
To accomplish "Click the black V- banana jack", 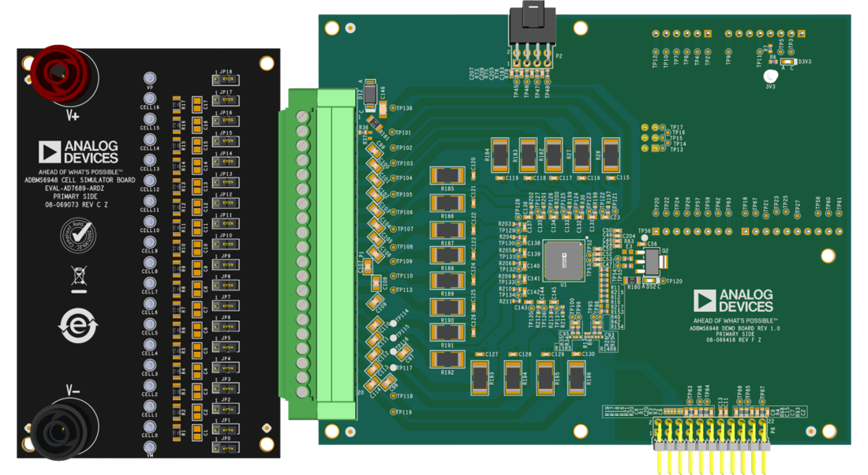I will pyautogui.click(x=58, y=432).
